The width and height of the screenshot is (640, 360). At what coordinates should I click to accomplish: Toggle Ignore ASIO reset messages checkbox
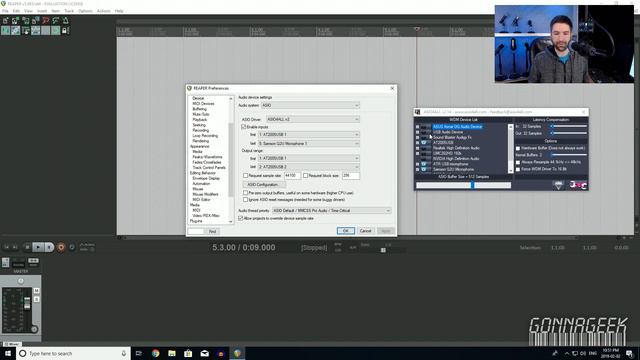[x=245, y=200]
